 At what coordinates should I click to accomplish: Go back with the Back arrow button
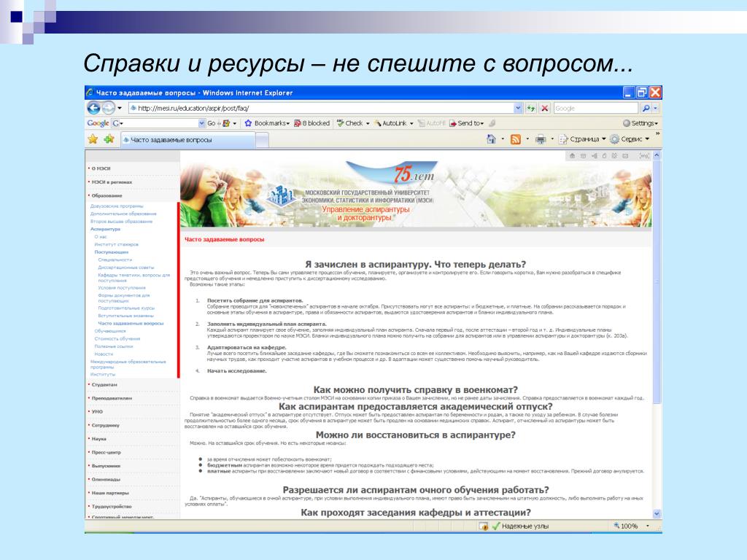(93, 108)
